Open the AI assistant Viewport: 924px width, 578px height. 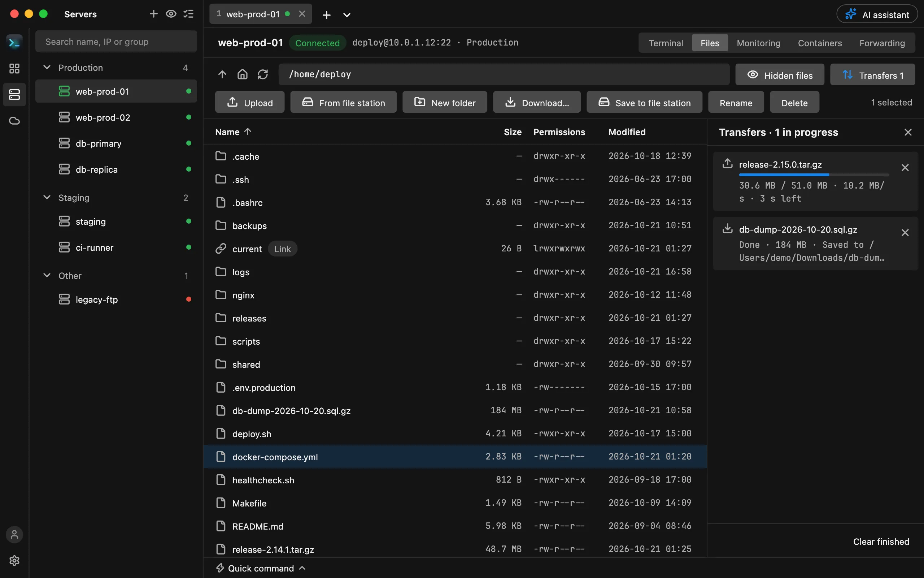(x=877, y=14)
